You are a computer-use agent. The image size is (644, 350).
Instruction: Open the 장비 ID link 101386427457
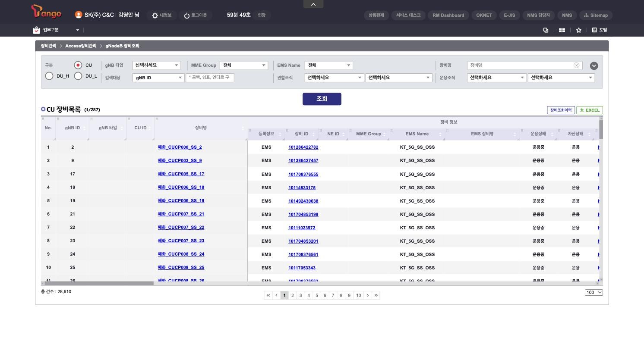(x=303, y=160)
